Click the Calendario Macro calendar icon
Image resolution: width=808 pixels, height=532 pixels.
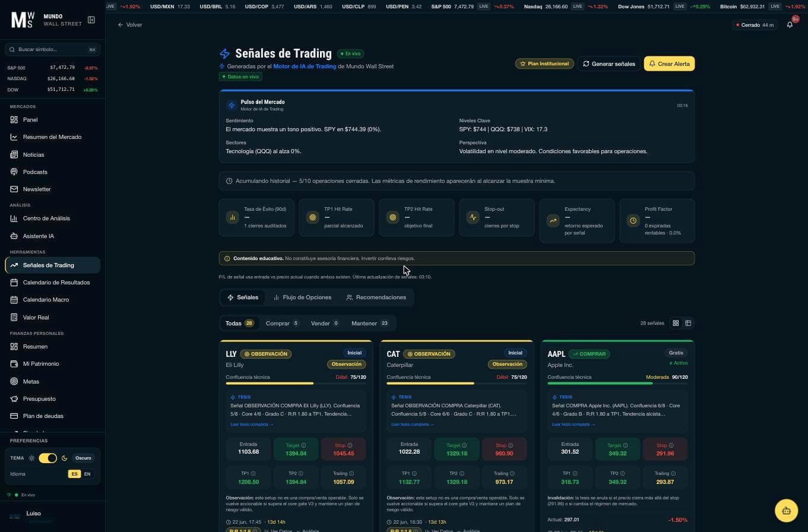tap(14, 299)
